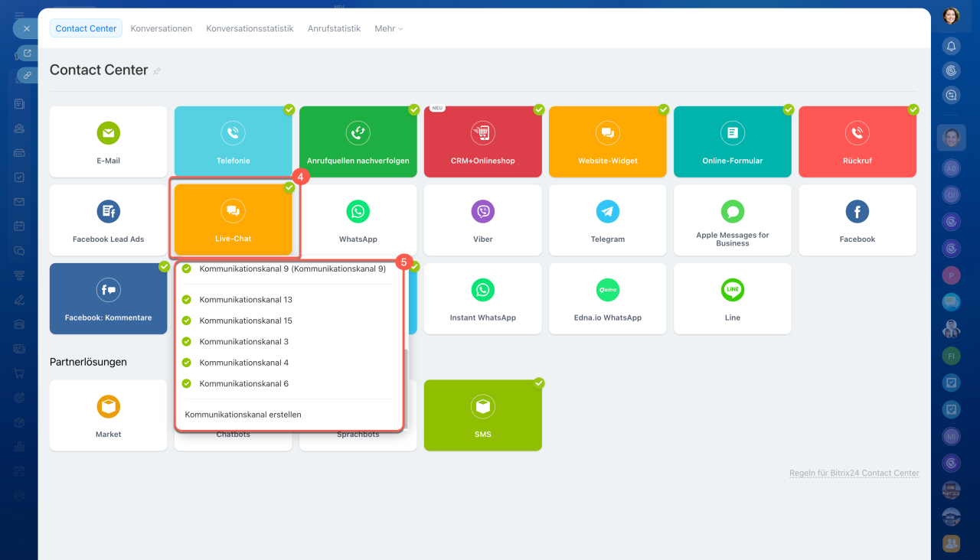The image size is (980, 560).
Task: Select Kommunikationskanal 15 in the list
Action: (x=245, y=321)
